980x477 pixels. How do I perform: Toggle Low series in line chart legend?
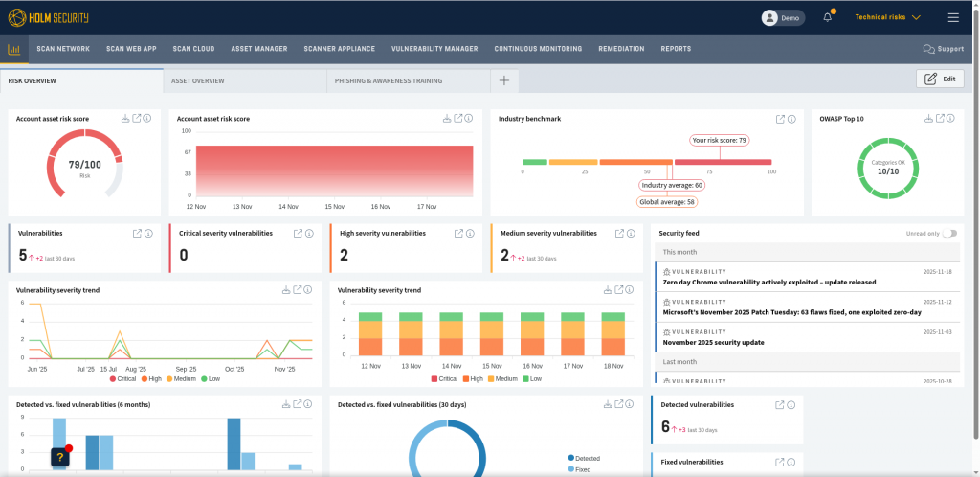click(x=210, y=379)
